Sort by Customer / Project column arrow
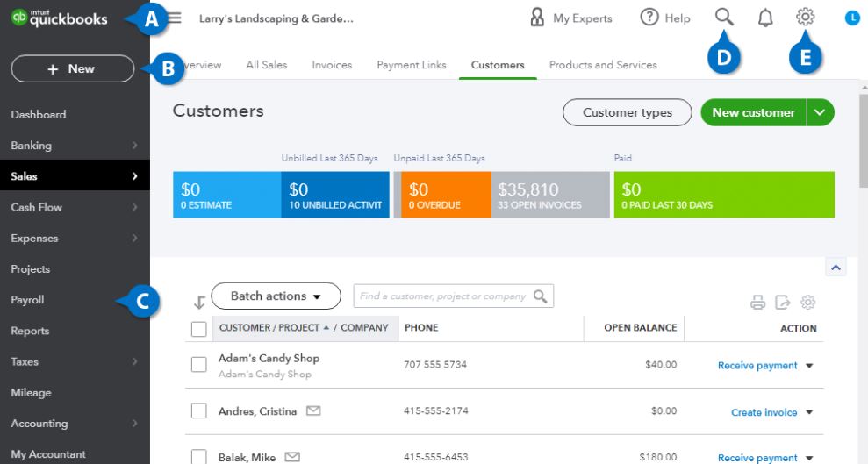This screenshot has width=868, height=464. (326, 328)
